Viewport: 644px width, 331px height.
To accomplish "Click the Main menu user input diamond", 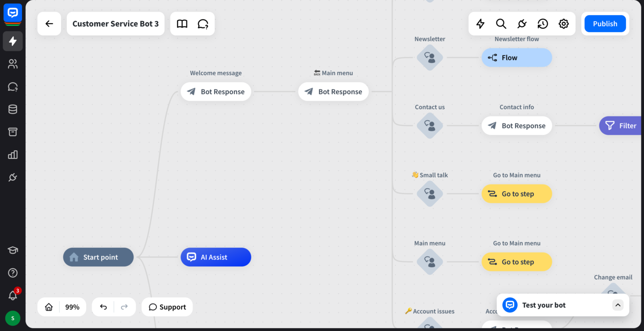I will coord(430,262).
